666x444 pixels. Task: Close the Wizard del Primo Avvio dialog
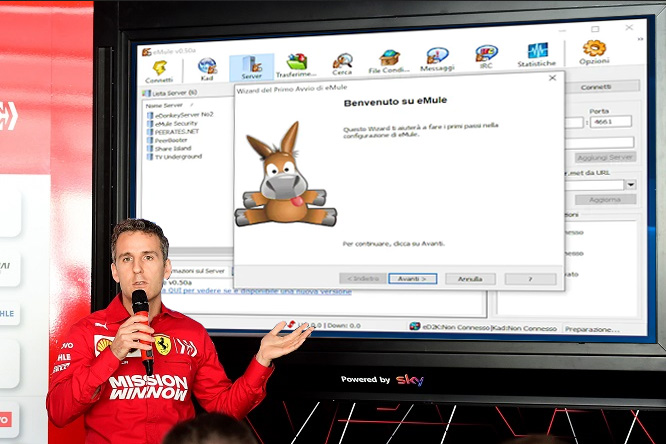point(552,78)
